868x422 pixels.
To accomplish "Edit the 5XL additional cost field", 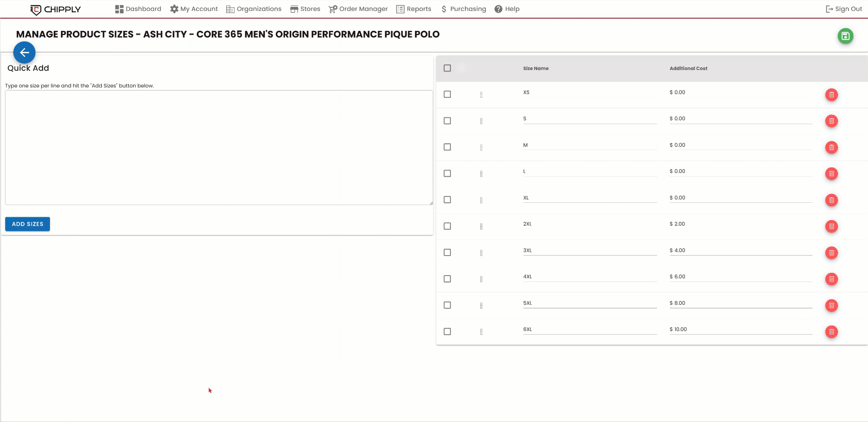I will [741, 303].
